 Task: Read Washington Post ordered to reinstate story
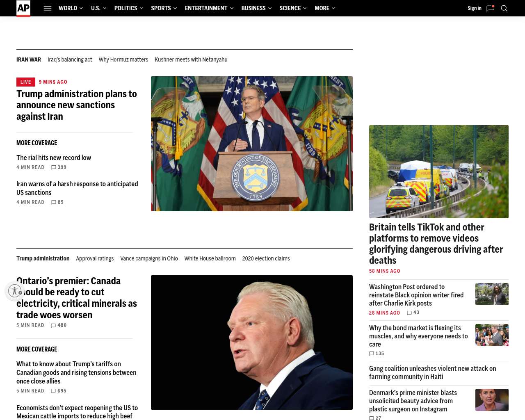tap(416, 295)
